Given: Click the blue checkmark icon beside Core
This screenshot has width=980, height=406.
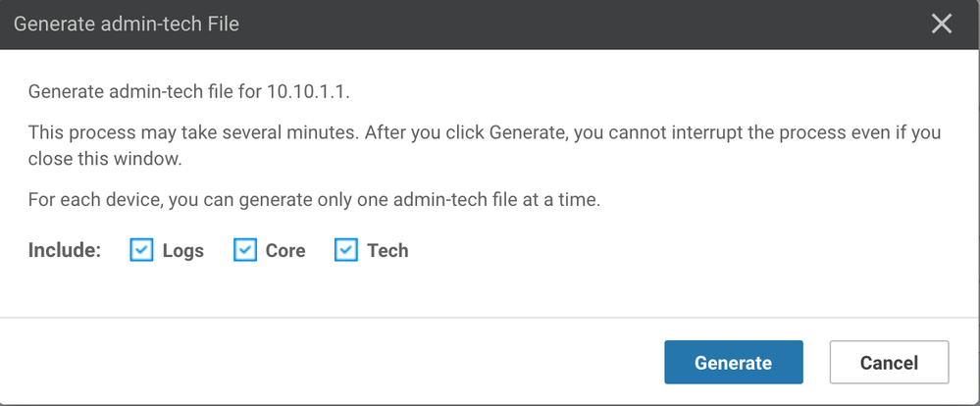Looking at the screenshot, I should pyautogui.click(x=245, y=250).
